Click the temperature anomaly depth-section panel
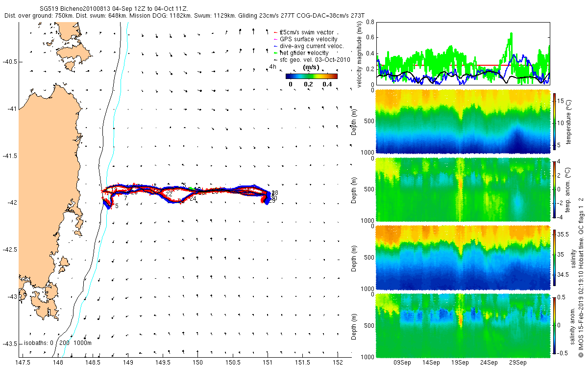Screen dimensions: 588x368 tap(463, 188)
